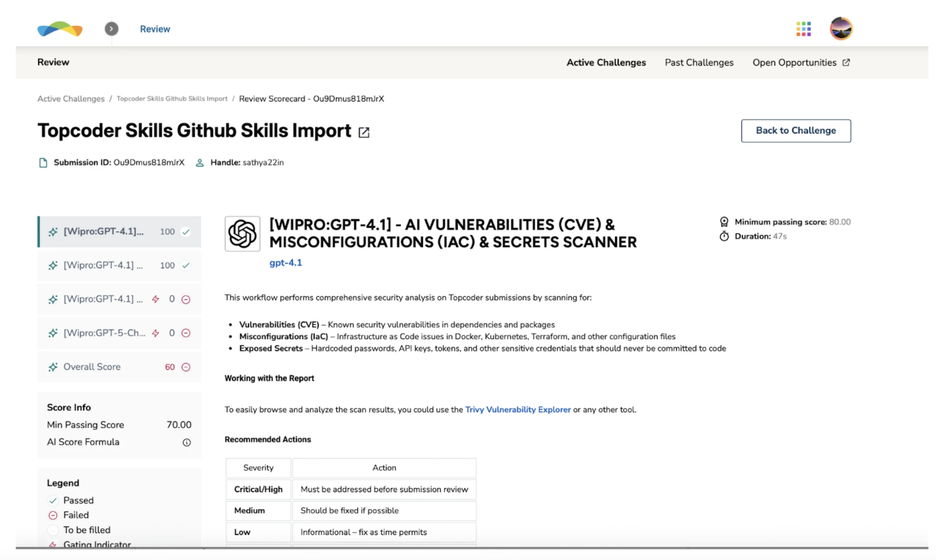Click passed checkmark on first Wipro row

[x=186, y=232]
